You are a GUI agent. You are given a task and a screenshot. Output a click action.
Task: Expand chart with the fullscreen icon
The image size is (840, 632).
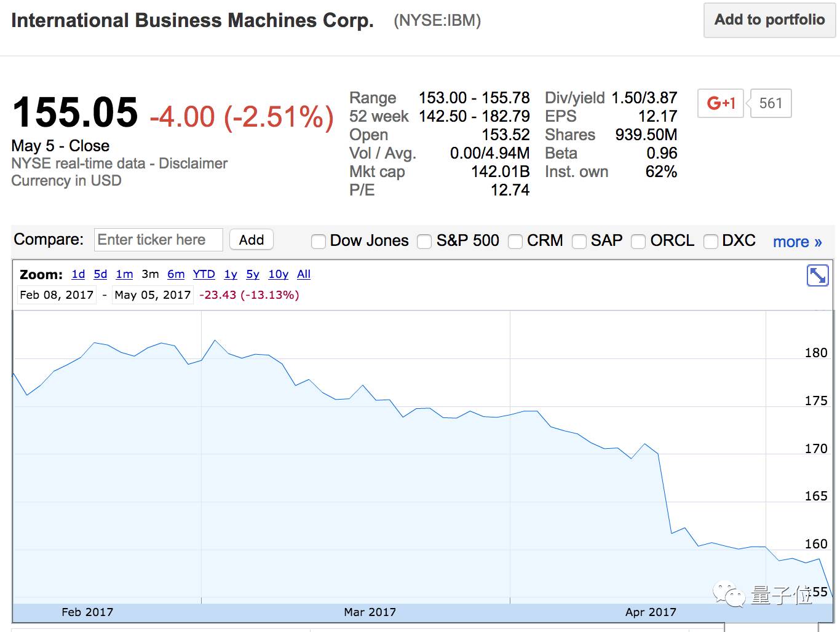817,276
